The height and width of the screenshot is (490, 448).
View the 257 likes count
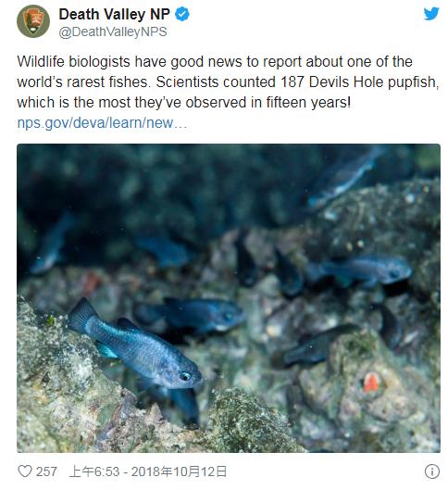point(46,471)
